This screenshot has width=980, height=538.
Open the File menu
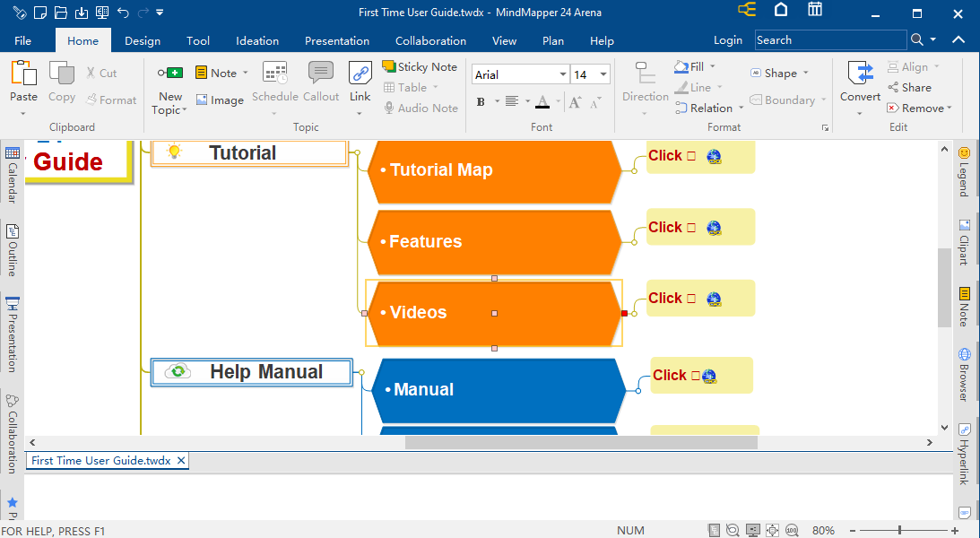click(x=22, y=40)
